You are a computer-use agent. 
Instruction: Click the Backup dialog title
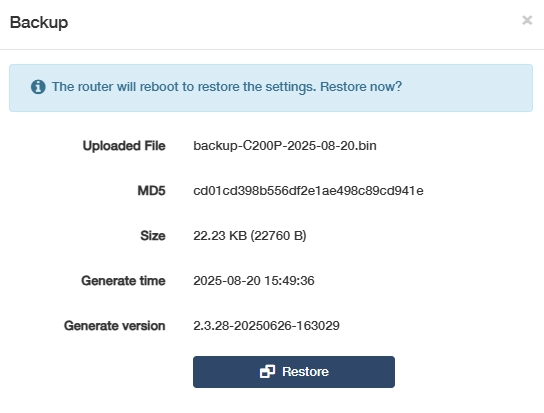click(39, 23)
